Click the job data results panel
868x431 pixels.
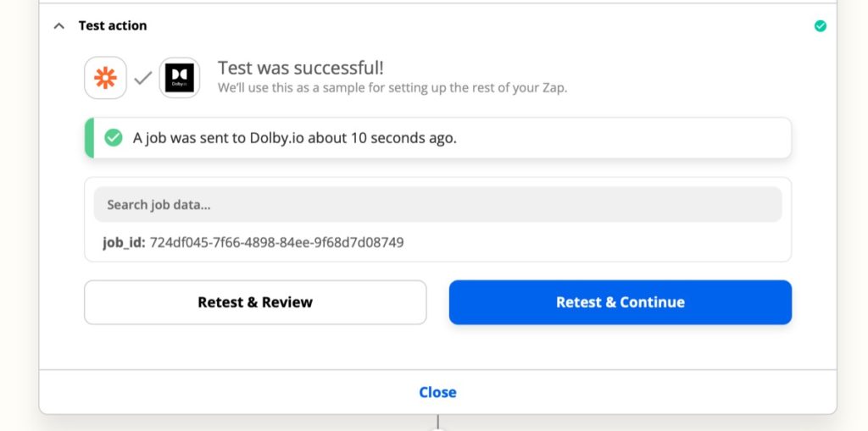click(x=437, y=219)
